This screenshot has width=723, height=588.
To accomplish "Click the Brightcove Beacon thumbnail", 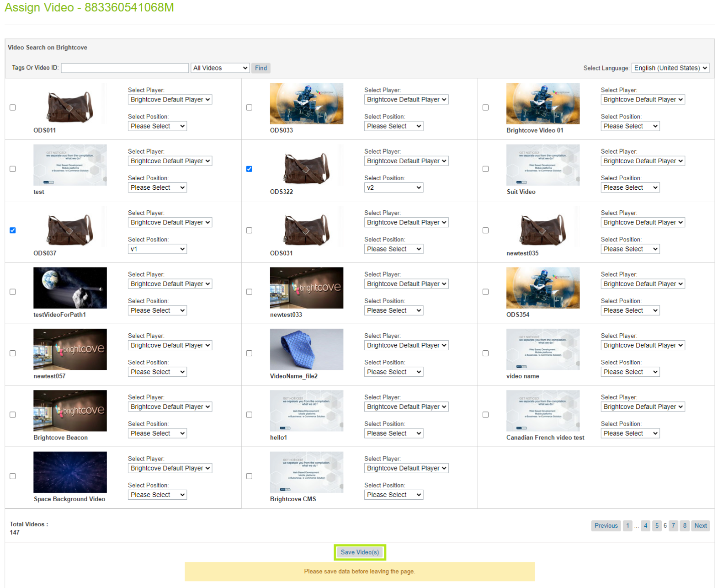I will [70, 411].
